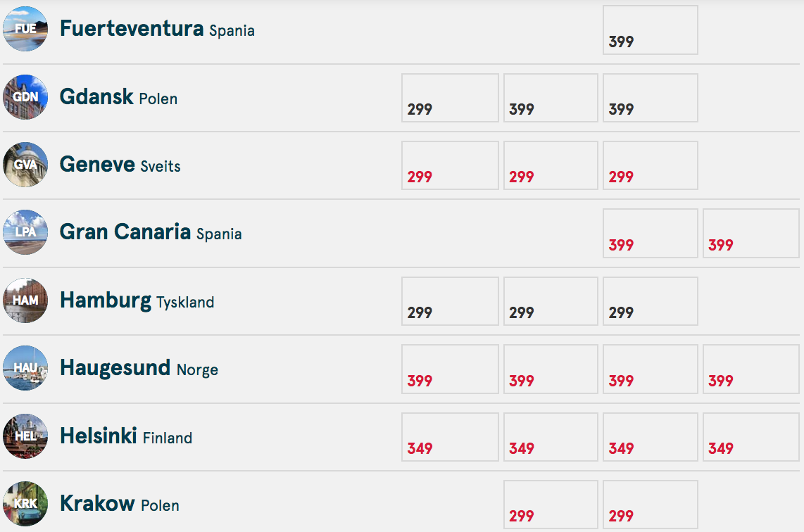Open the Gran Canaria Spania destination link
The width and height of the screenshot is (804, 532).
151,232
